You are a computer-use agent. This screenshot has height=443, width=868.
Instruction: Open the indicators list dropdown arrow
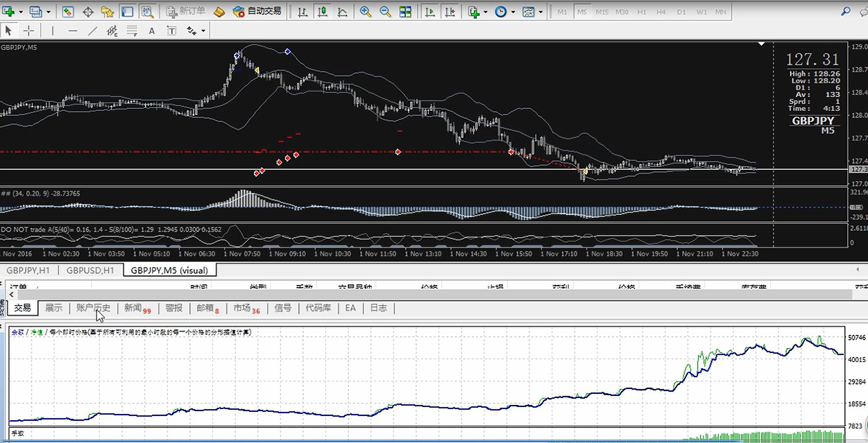tap(485, 12)
